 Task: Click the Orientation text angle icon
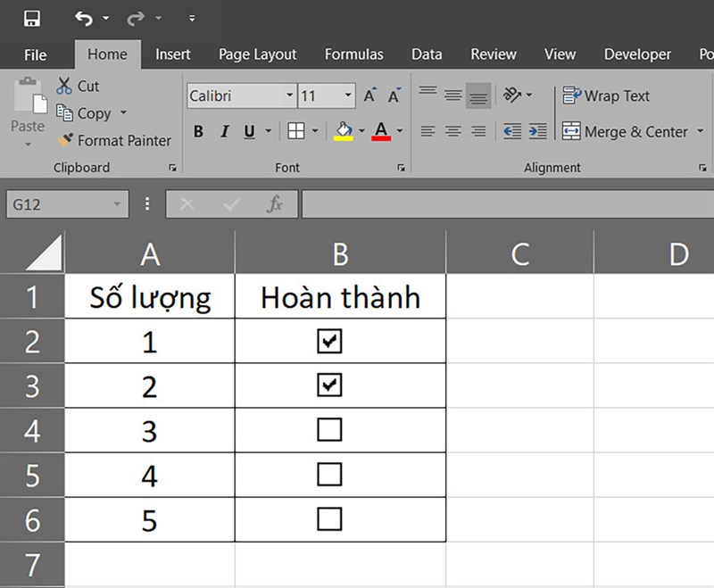[511, 95]
